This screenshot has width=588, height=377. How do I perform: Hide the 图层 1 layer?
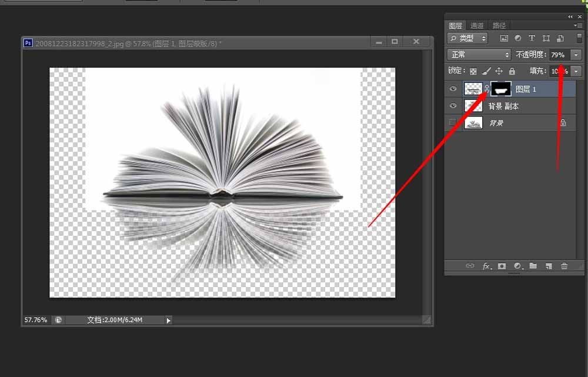(453, 89)
